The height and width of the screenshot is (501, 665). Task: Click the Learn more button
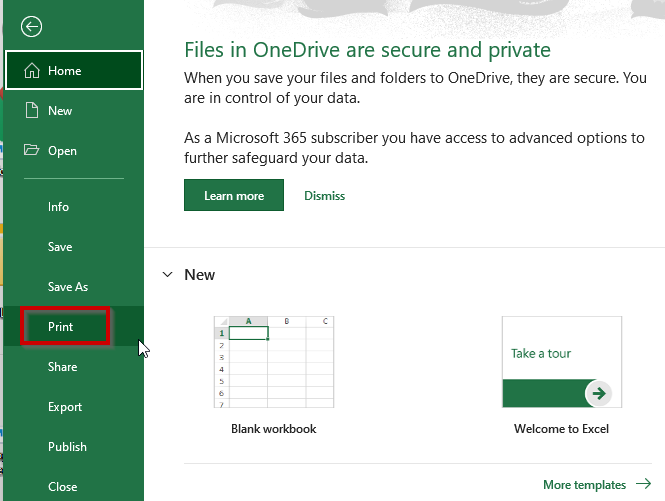[234, 195]
